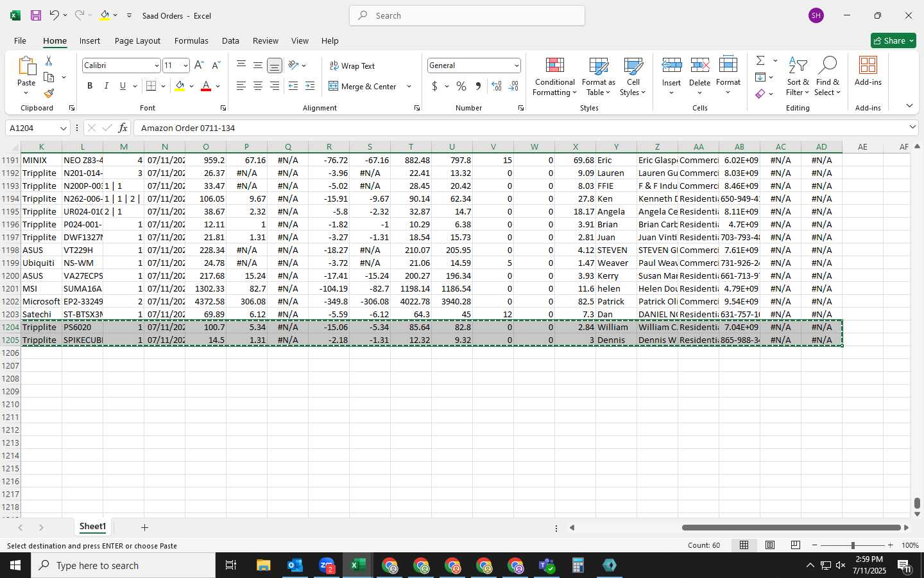Click the Insert cells button
The width and height of the screenshot is (924, 578).
point(671,76)
